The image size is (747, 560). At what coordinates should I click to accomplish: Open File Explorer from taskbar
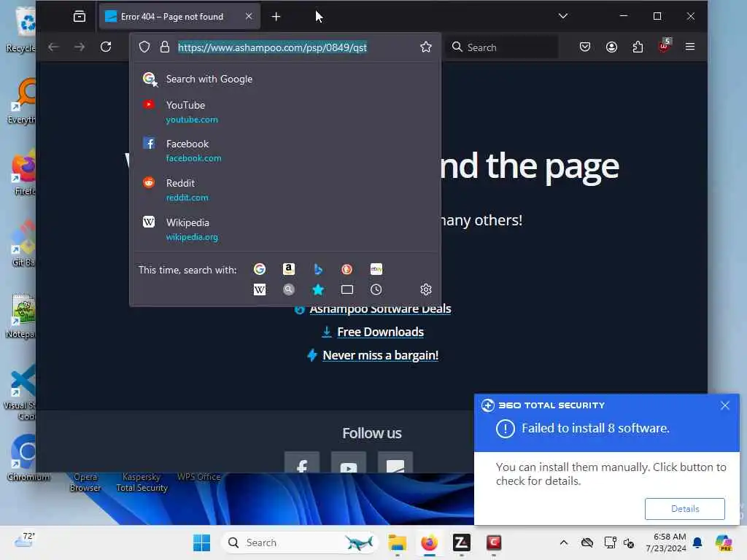click(x=397, y=542)
